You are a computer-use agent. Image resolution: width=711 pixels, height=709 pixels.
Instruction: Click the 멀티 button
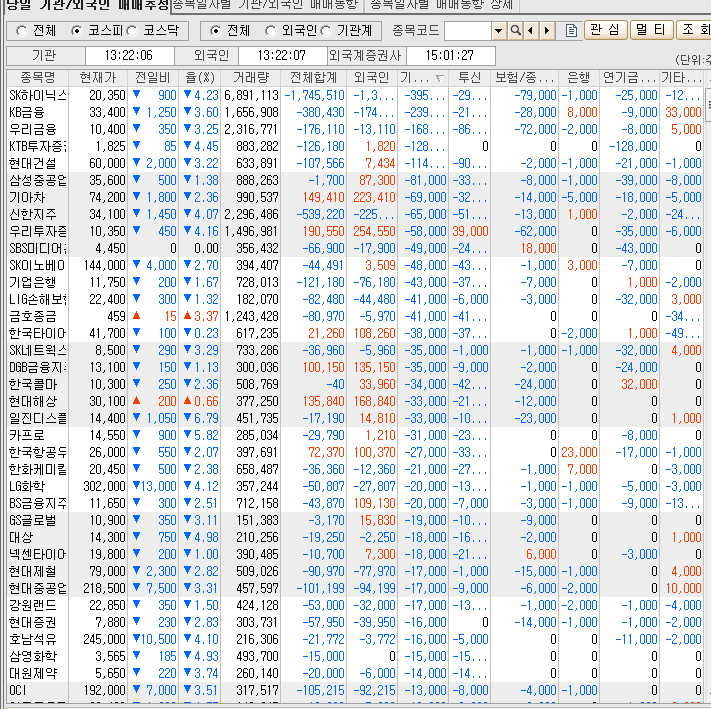pos(651,30)
